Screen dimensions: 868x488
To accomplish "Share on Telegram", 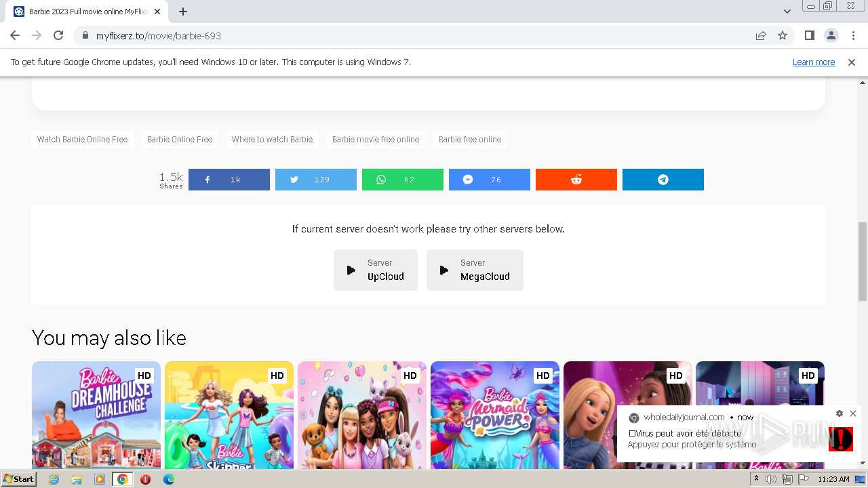I will tap(663, 180).
